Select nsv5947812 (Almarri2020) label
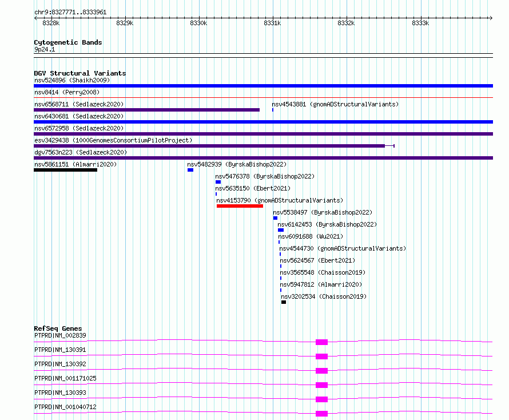509x420 pixels. click(321, 284)
